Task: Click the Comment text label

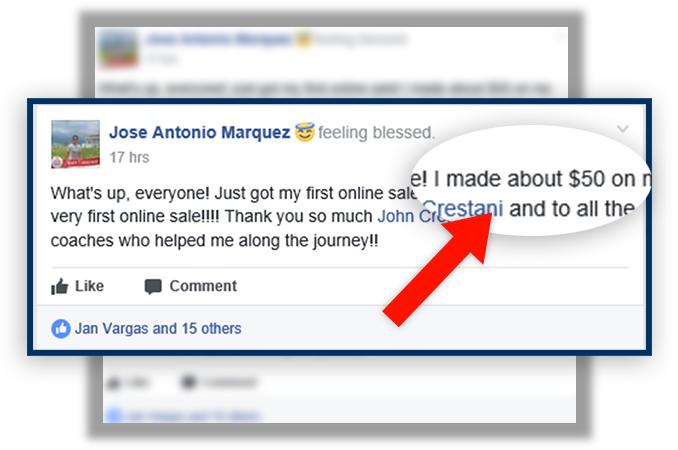Action: click(x=203, y=286)
